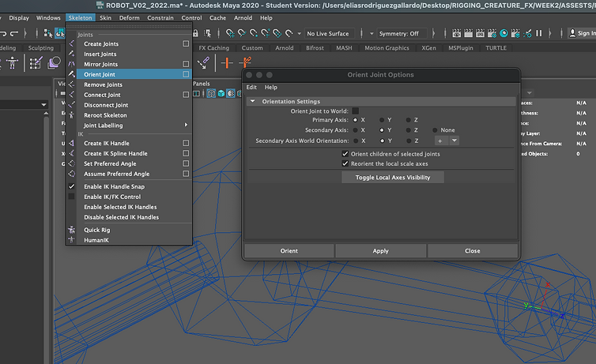This screenshot has width=596, height=364.
Task: Click the snap to projected center icon
Action: (266, 33)
